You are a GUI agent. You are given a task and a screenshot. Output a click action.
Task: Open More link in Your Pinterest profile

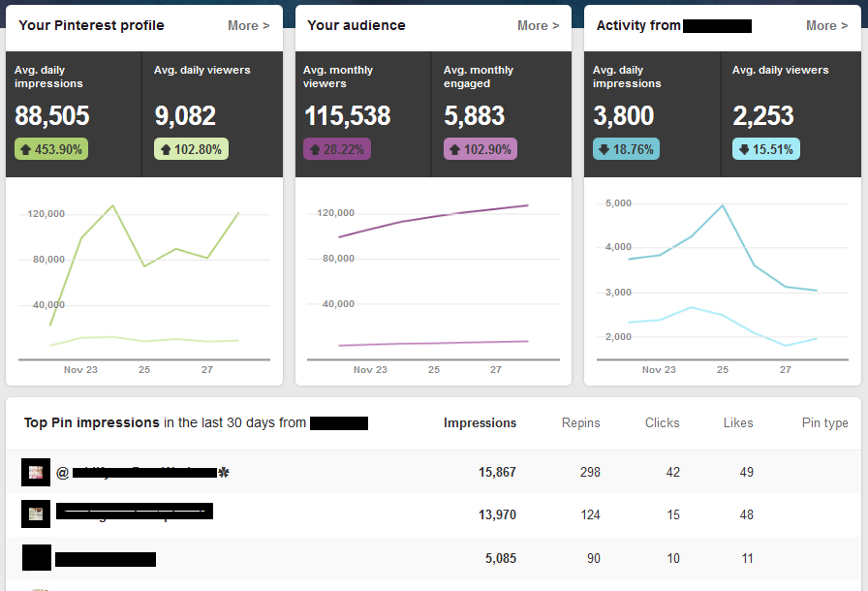(x=249, y=26)
